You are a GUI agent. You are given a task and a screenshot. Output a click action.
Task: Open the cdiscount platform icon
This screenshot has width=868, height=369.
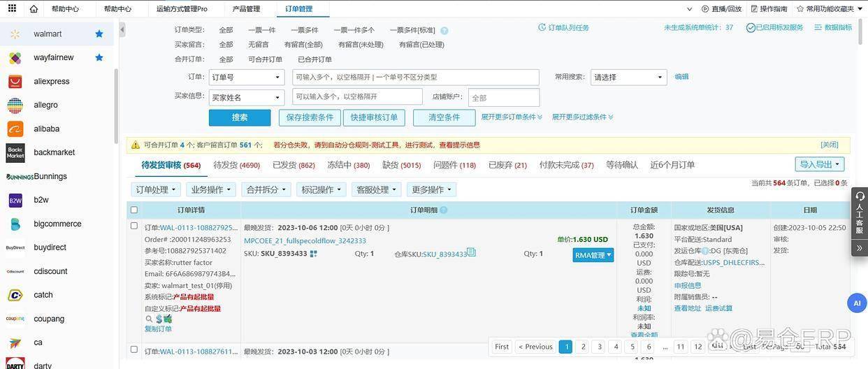click(15, 271)
